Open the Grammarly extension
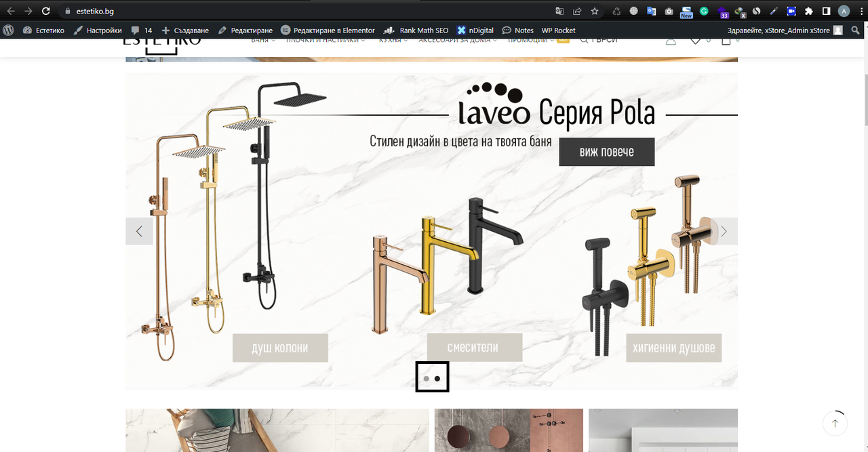The width and height of the screenshot is (868, 452). point(704,11)
